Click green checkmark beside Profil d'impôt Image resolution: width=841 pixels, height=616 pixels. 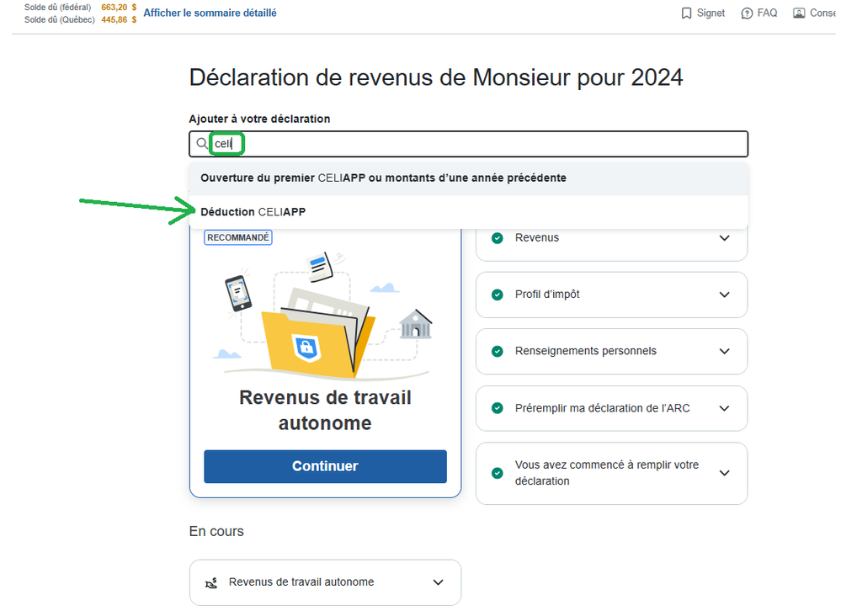(x=497, y=295)
